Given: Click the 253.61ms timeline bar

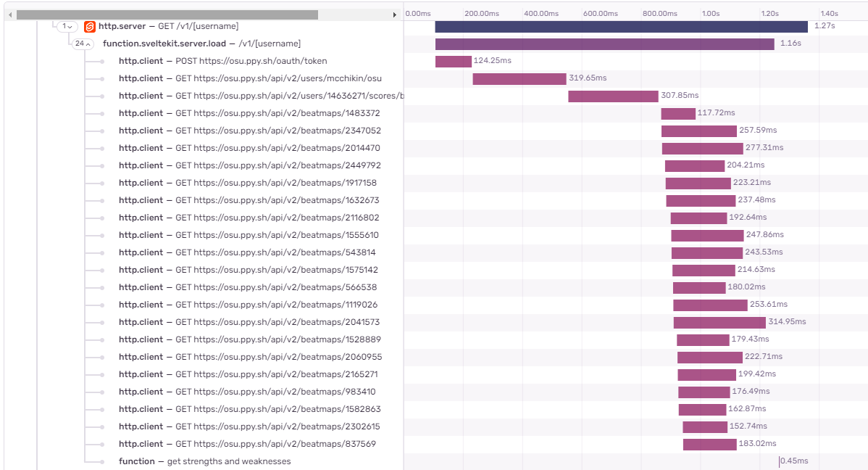Looking at the screenshot, I should [x=710, y=305].
